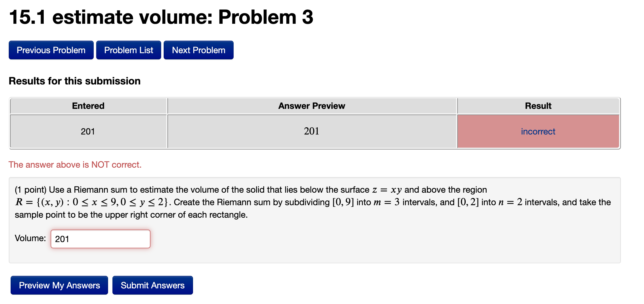Click the entered answer 201 in the table
Screen dimensions: 644x304
coord(88,131)
